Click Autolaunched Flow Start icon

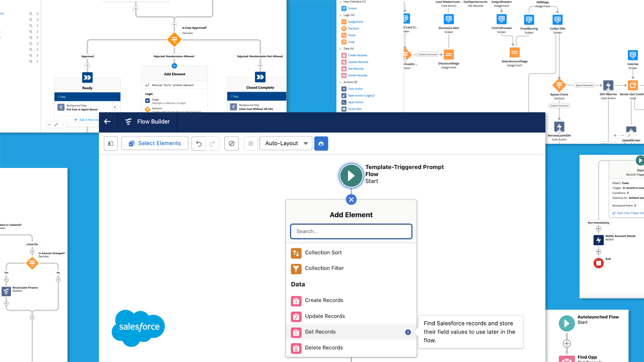pyautogui.click(x=567, y=323)
